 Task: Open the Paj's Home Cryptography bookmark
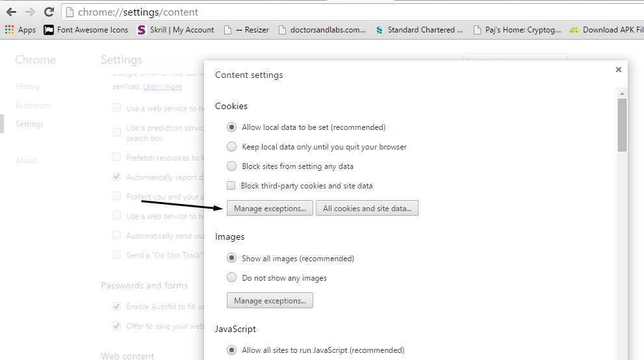tap(517, 30)
